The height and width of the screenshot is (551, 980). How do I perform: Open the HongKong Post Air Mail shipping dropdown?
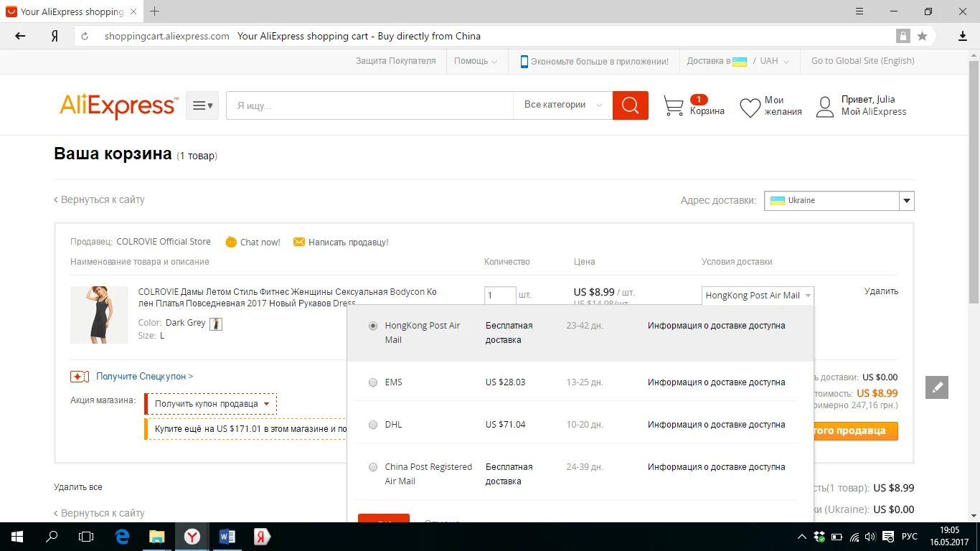758,296
